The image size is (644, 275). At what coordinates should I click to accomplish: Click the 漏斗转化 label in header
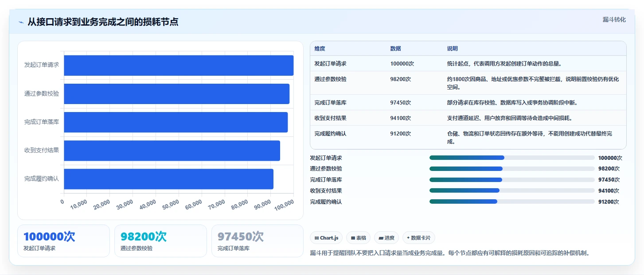(x=614, y=19)
